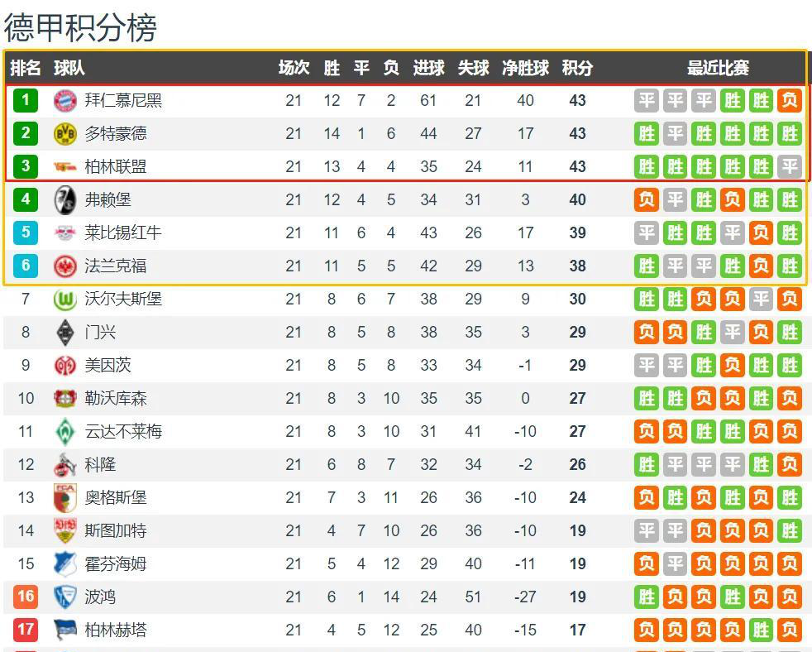Click the Union Berlin club crest
The height and width of the screenshot is (652, 812).
pyautogui.click(x=64, y=167)
